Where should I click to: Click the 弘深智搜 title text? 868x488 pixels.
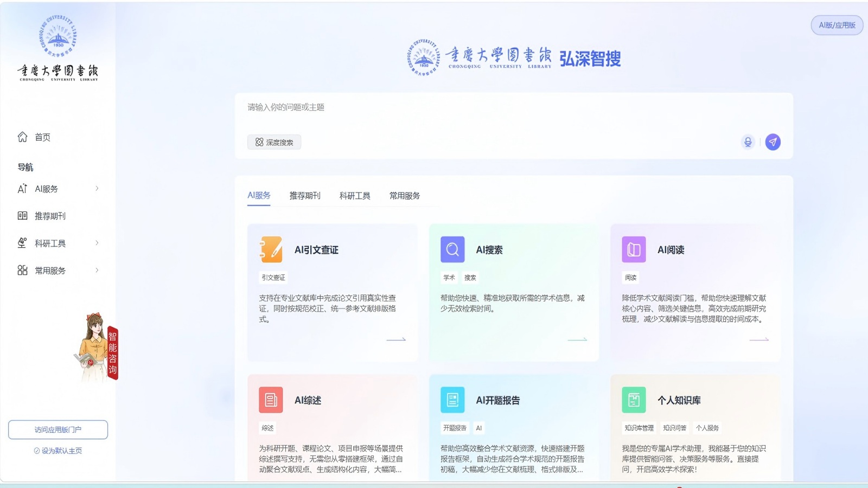click(x=590, y=59)
